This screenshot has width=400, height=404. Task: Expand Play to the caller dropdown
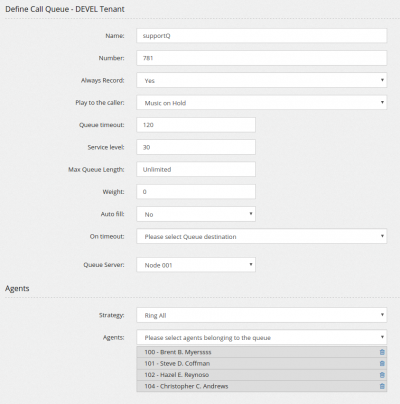[262, 103]
